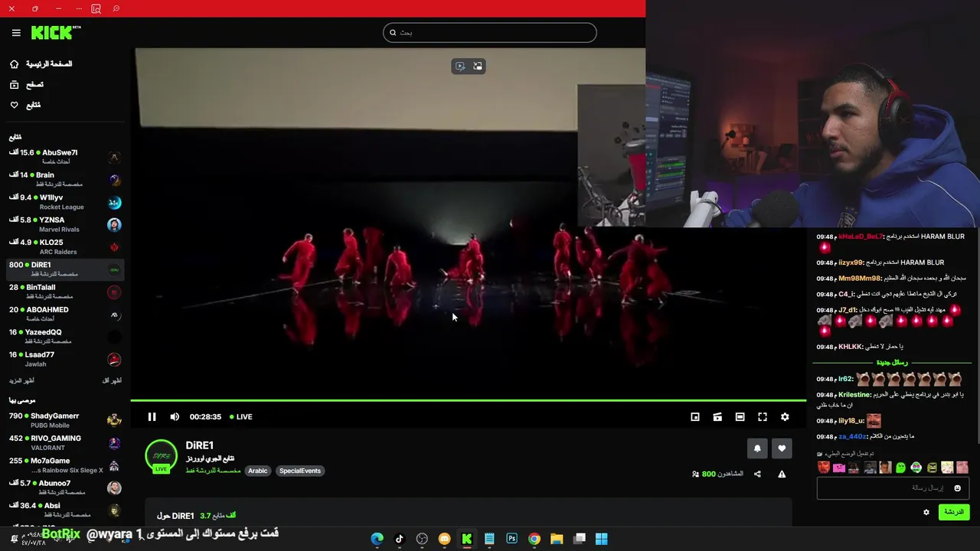Click the chat message input field

(x=893, y=488)
